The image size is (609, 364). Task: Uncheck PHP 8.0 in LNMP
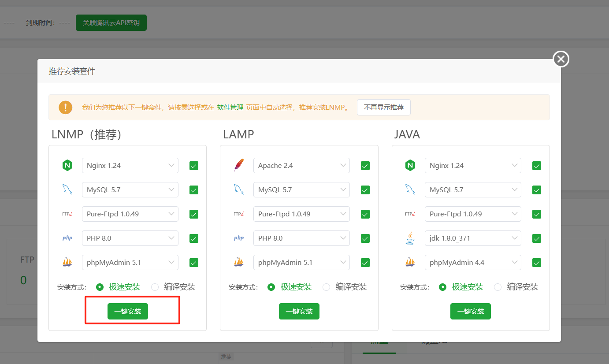click(x=194, y=238)
